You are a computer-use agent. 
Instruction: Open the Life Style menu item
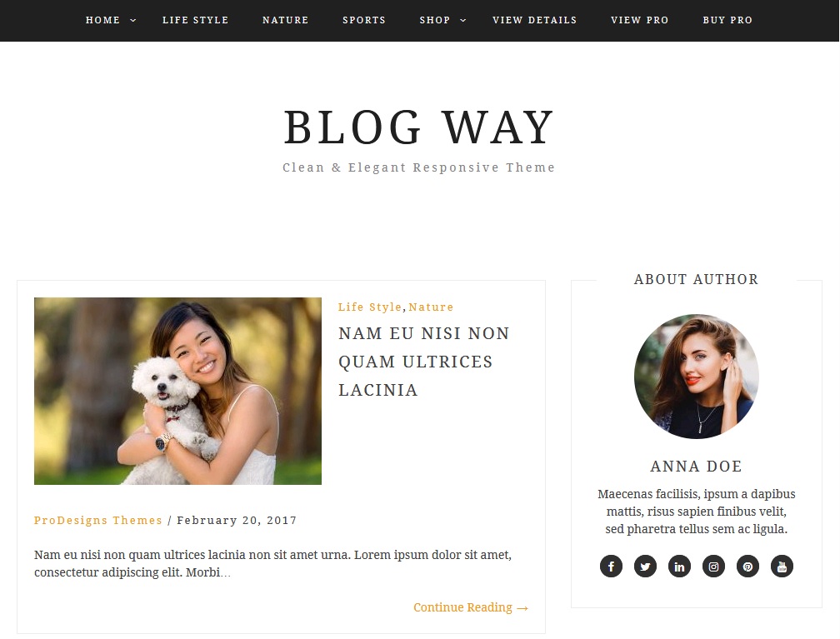(x=196, y=20)
